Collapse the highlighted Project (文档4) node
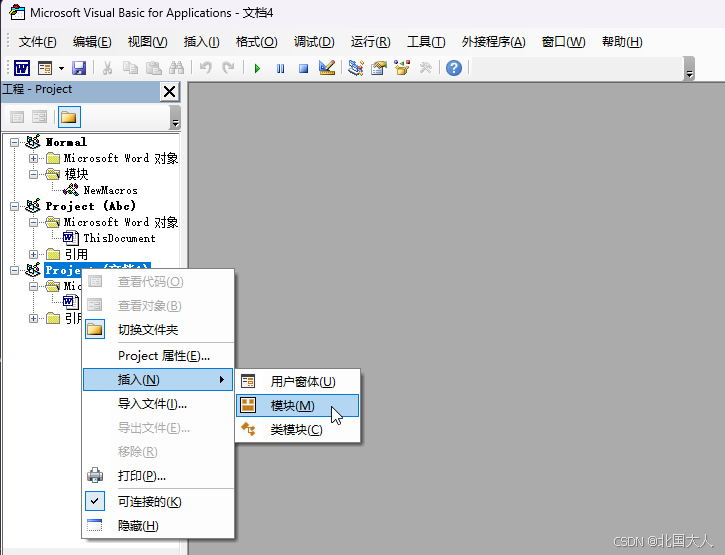725x555 pixels. point(15,270)
